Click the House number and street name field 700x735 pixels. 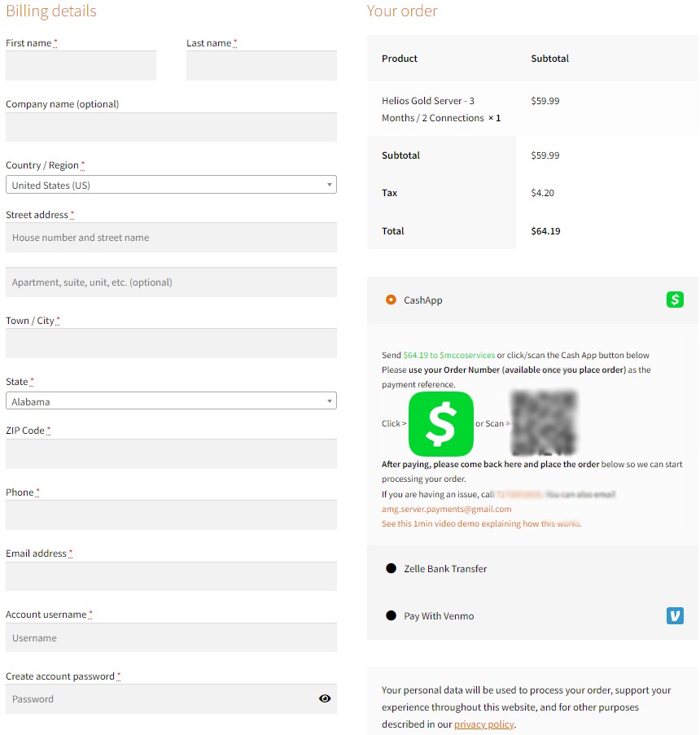point(171,238)
